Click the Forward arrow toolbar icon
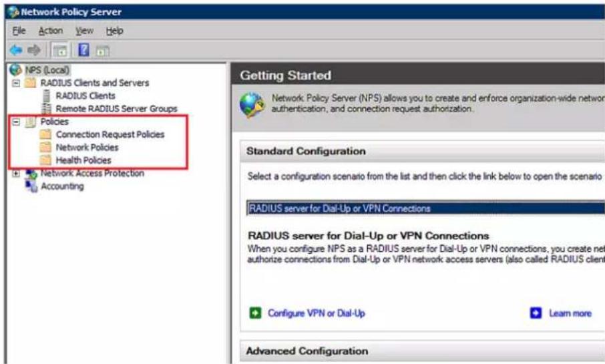The width and height of the screenshot is (605, 364). coord(34,50)
